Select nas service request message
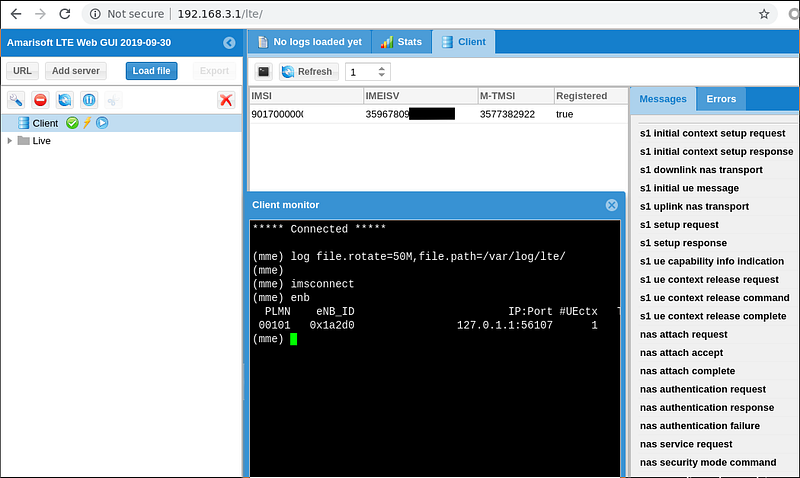 pos(686,444)
